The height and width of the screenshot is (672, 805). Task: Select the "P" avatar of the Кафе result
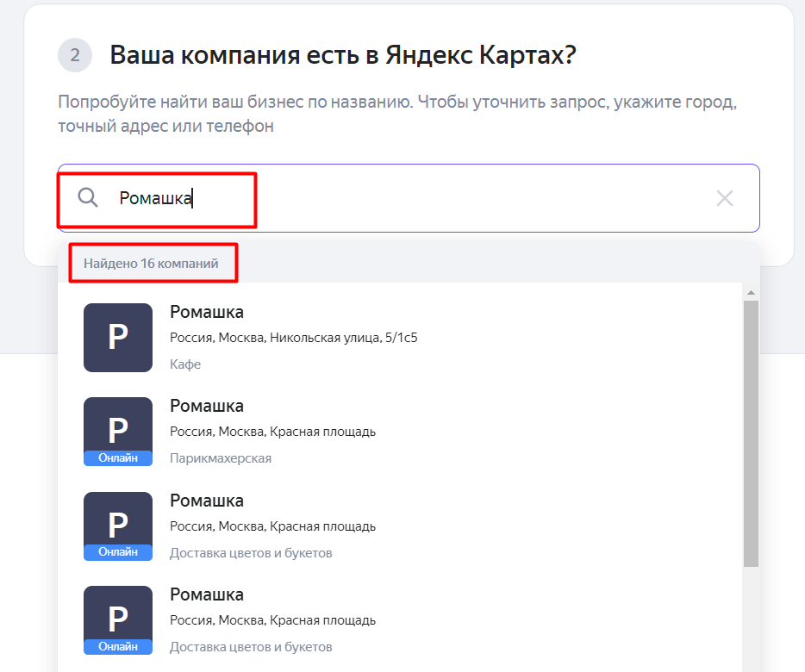(x=118, y=337)
